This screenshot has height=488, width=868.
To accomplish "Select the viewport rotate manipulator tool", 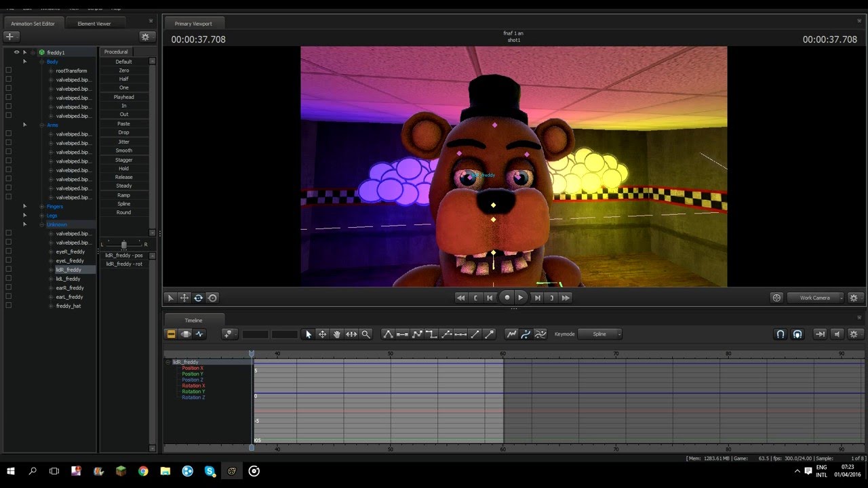I will pyautogui.click(x=198, y=298).
